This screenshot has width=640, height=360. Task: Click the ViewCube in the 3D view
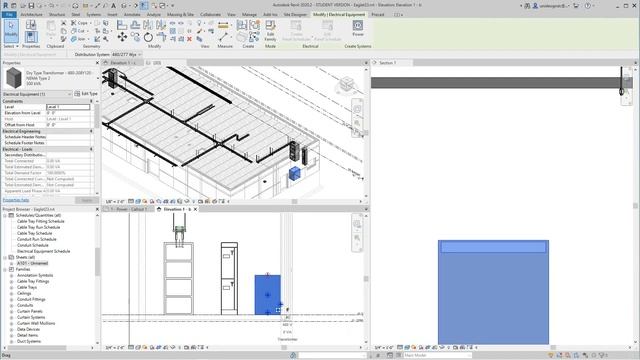346,84
